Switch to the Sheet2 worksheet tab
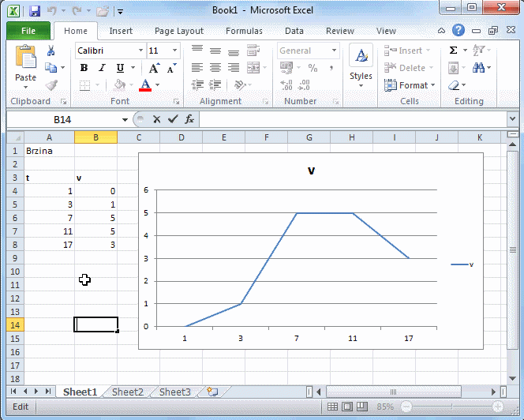 128,392
